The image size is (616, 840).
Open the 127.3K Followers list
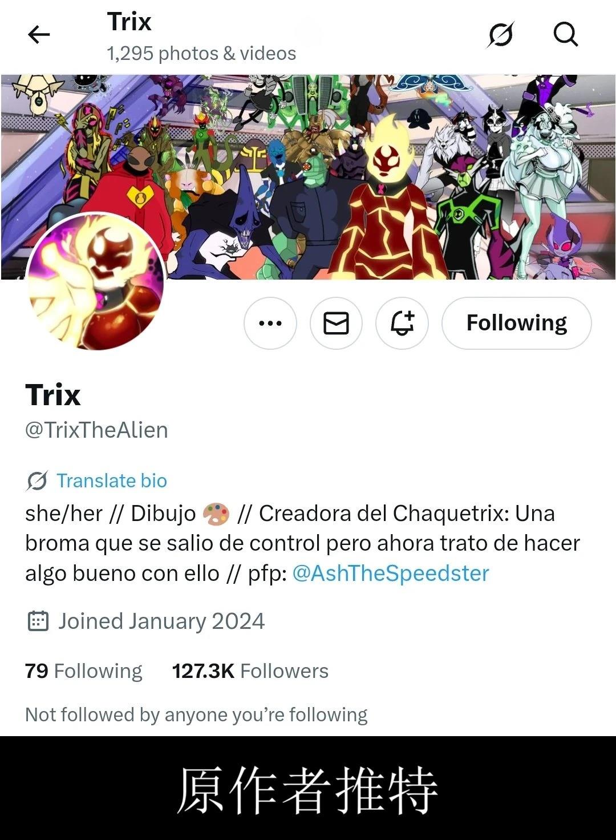pyautogui.click(x=250, y=671)
